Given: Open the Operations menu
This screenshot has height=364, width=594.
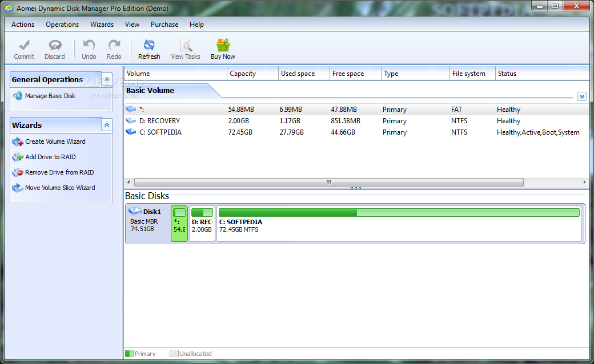Looking at the screenshot, I should click(x=62, y=24).
